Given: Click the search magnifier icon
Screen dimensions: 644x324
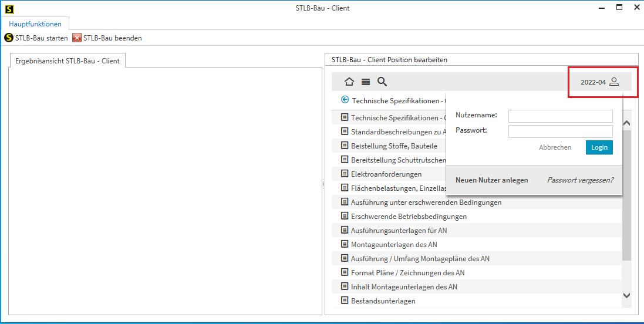Looking at the screenshot, I should [x=382, y=82].
